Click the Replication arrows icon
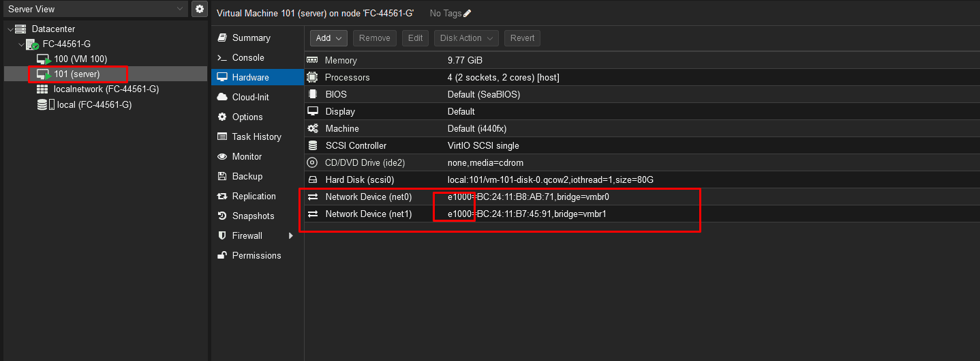The height and width of the screenshot is (361, 980). (x=222, y=196)
